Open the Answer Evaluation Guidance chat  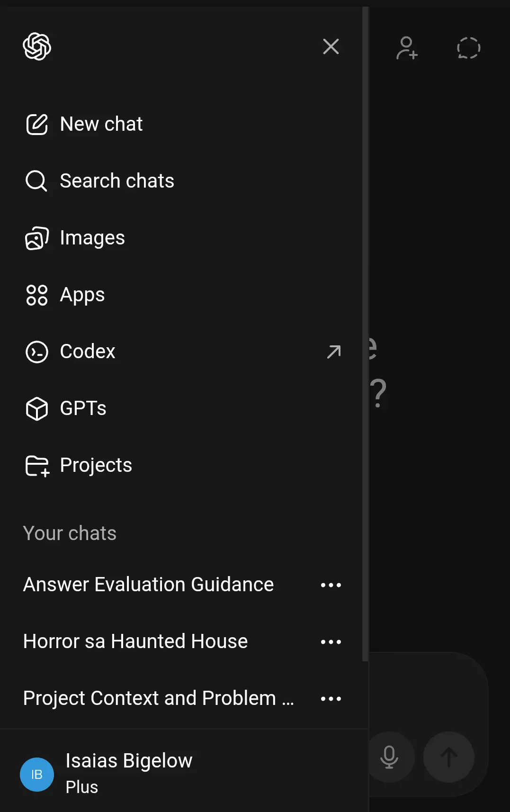pos(149,585)
